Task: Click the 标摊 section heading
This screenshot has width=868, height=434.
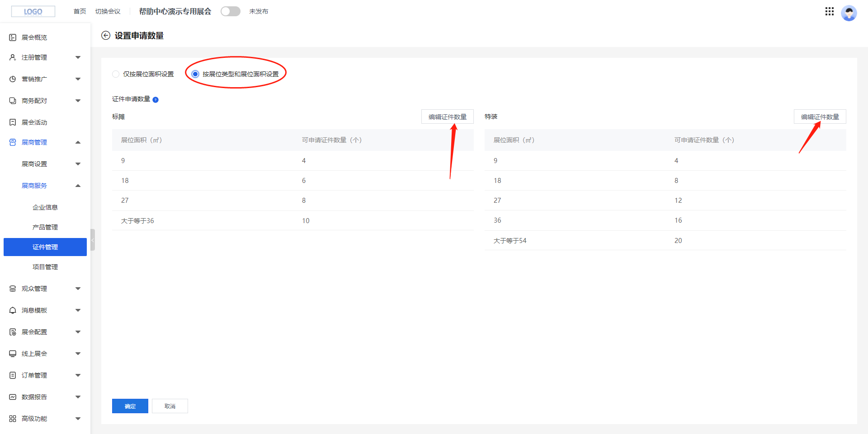Action: coord(118,117)
